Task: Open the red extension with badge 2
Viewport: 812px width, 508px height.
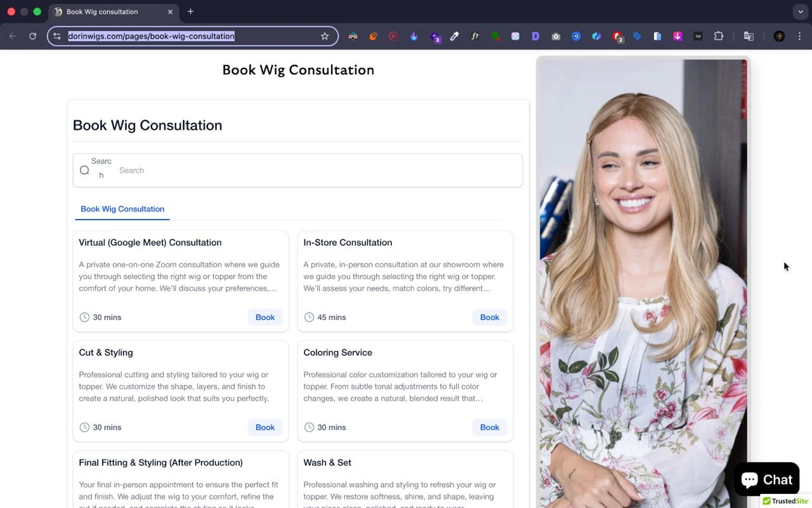Action: (618, 37)
